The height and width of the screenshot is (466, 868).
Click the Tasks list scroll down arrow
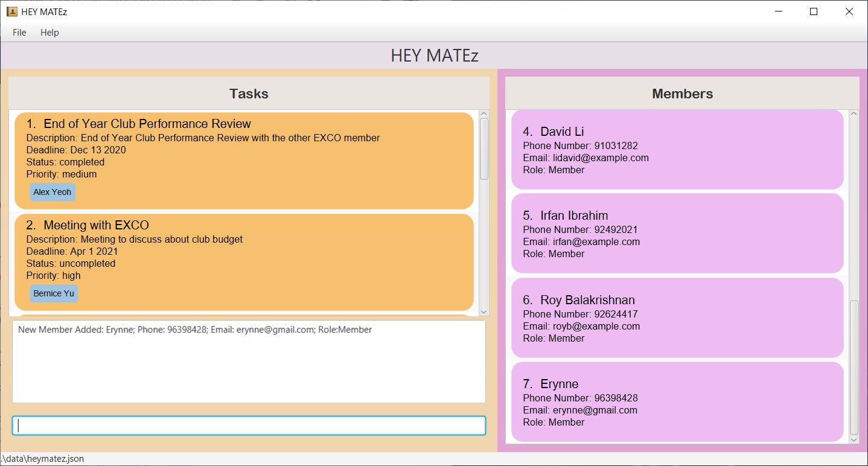pyautogui.click(x=484, y=311)
